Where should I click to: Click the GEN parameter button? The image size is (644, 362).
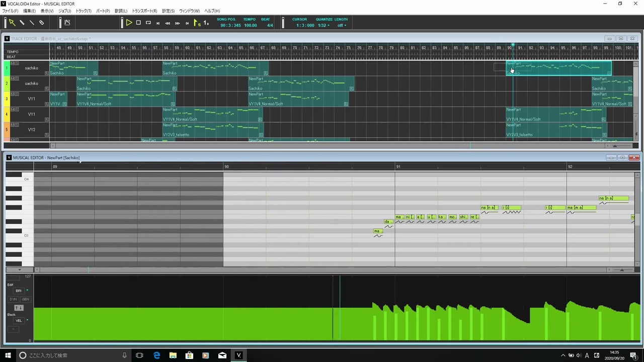[25, 299]
